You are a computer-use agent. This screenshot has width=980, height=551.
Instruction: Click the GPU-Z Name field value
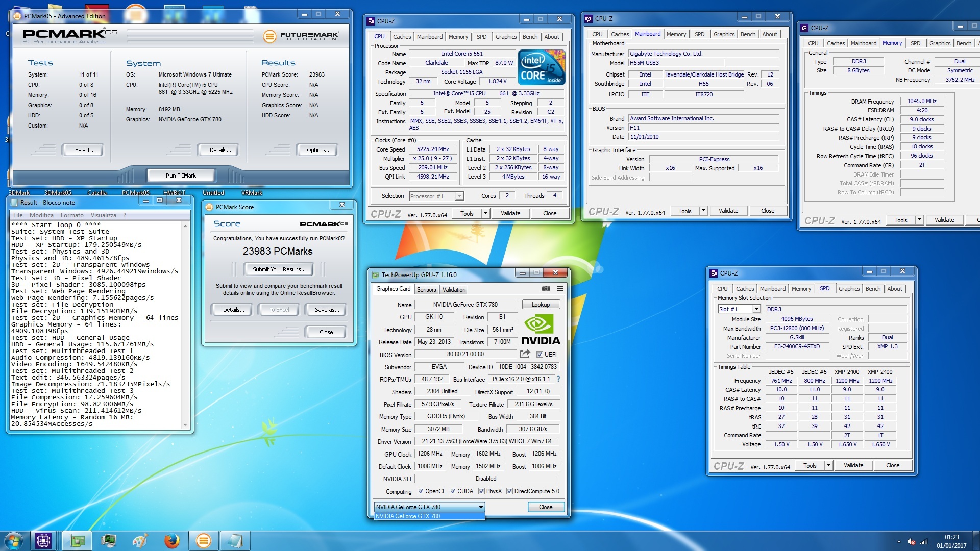click(x=465, y=305)
